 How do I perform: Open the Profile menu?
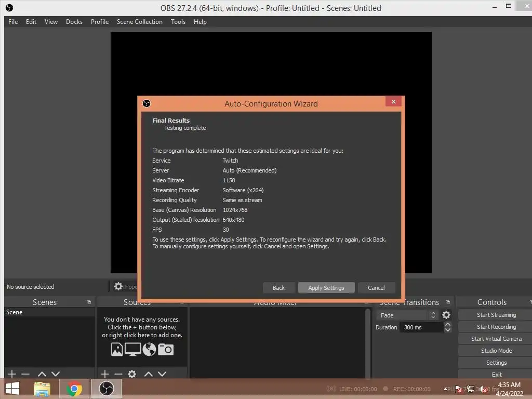pyautogui.click(x=100, y=22)
